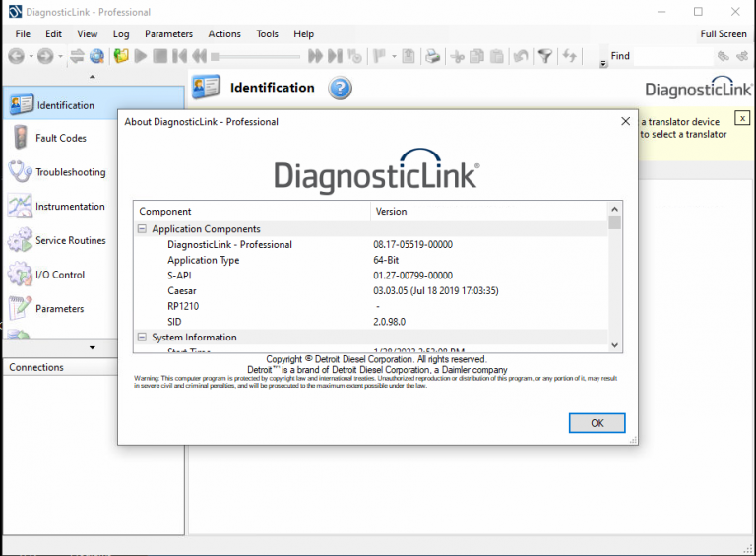This screenshot has width=756, height=556.
Task: Click the Cut scissors toolbar icon
Action: point(457,57)
